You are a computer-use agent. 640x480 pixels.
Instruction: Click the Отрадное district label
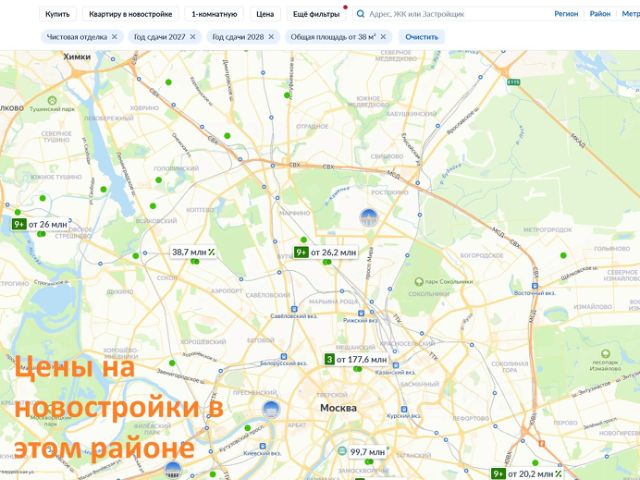pyautogui.click(x=312, y=126)
